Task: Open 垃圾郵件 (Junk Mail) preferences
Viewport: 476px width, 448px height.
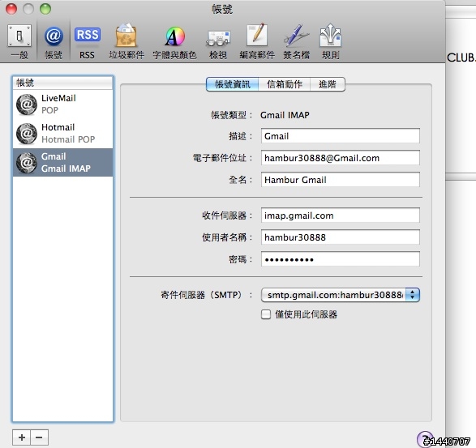Action: tap(127, 41)
